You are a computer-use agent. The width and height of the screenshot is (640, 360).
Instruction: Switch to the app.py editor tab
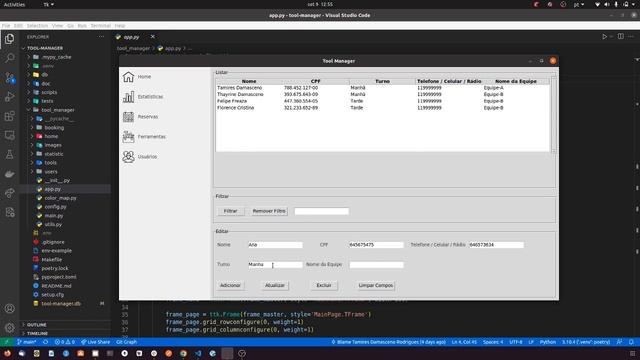click(131, 37)
